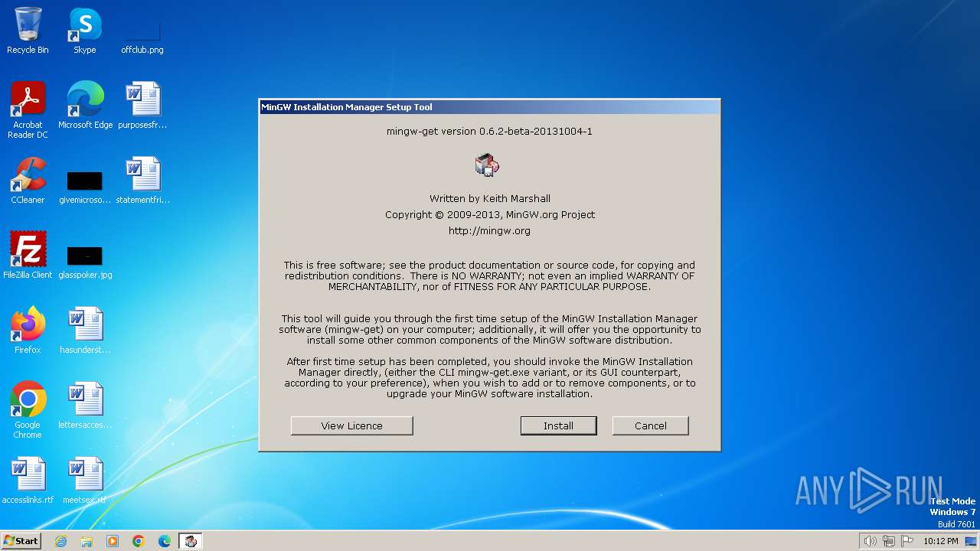Image resolution: width=980 pixels, height=551 pixels.
Task: Click the Show desktop button
Action: click(x=972, y=541)
